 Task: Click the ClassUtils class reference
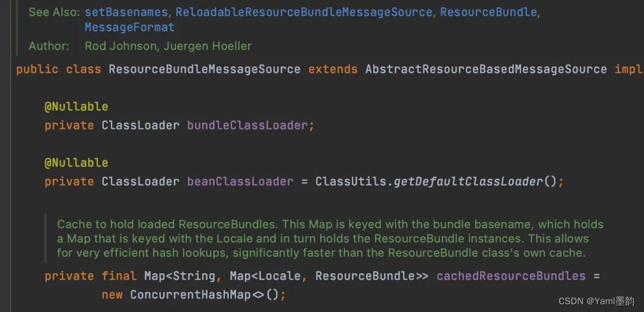(351, 181)
